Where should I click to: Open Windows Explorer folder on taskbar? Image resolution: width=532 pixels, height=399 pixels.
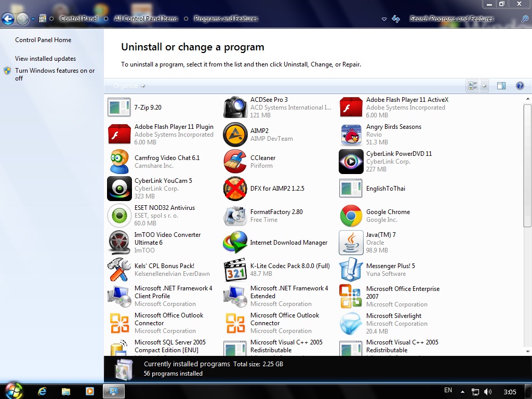(x=66, y=392)
